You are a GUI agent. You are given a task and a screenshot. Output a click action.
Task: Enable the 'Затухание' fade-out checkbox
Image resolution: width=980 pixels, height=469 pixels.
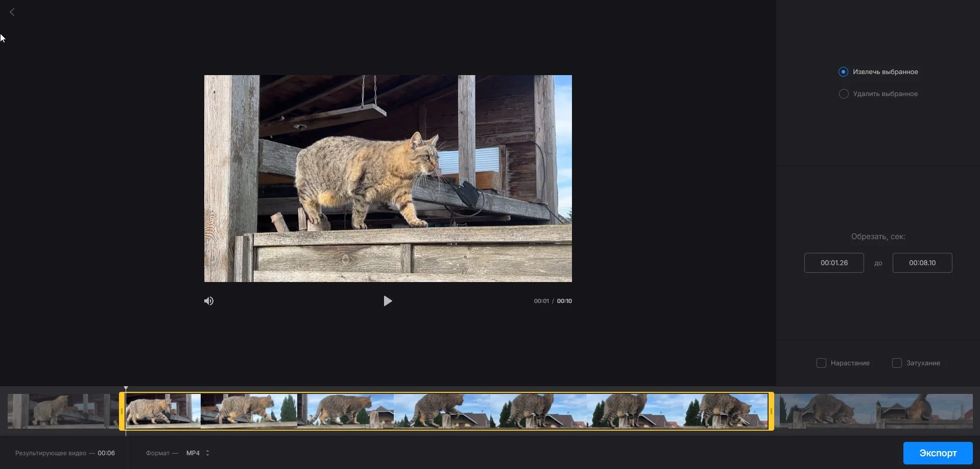click(897, 363)
